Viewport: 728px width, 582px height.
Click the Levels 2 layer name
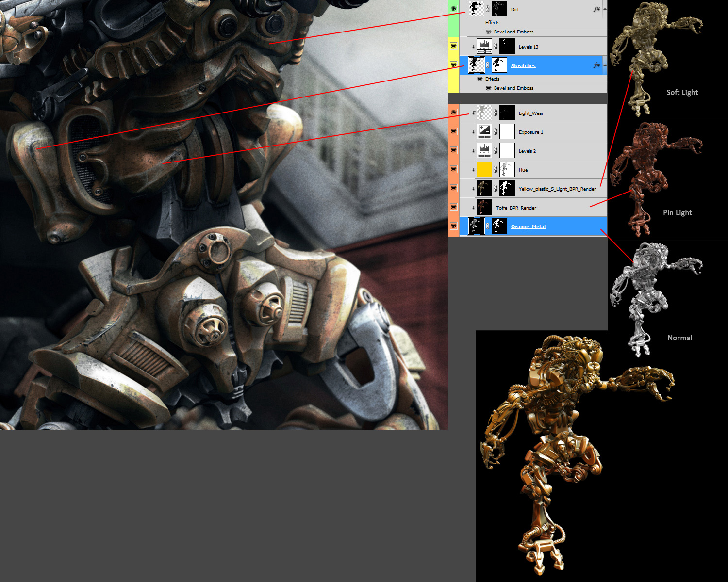tap(527, 151)
